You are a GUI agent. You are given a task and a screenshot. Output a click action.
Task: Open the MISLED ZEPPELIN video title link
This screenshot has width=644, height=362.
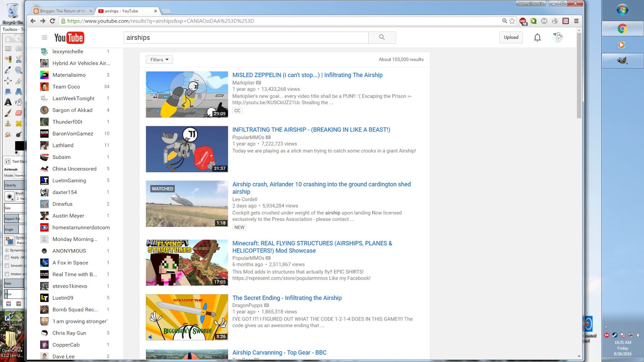[308, 75]
